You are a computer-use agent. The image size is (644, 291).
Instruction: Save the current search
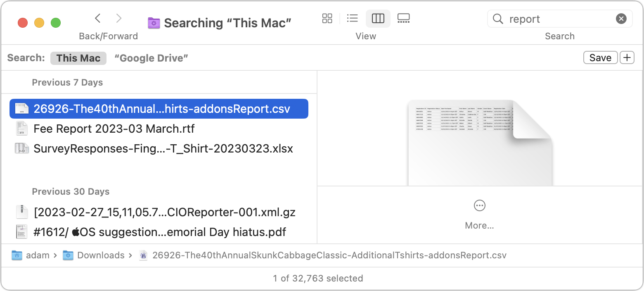pos(600,58)
